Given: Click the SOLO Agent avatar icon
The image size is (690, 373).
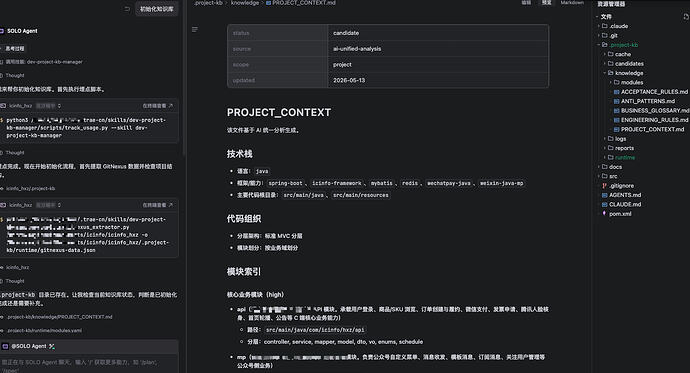Looking at the screenshot, I should (2, 31).
